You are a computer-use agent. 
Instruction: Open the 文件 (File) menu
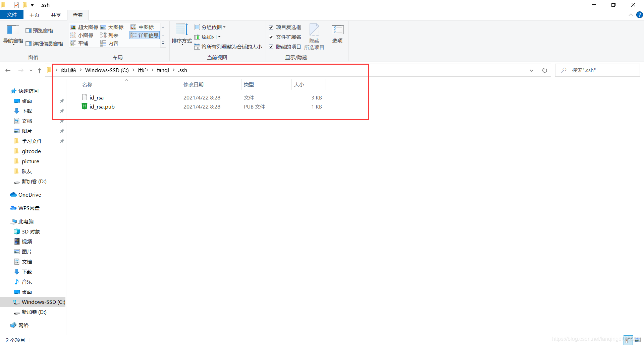tap(12, 15)
